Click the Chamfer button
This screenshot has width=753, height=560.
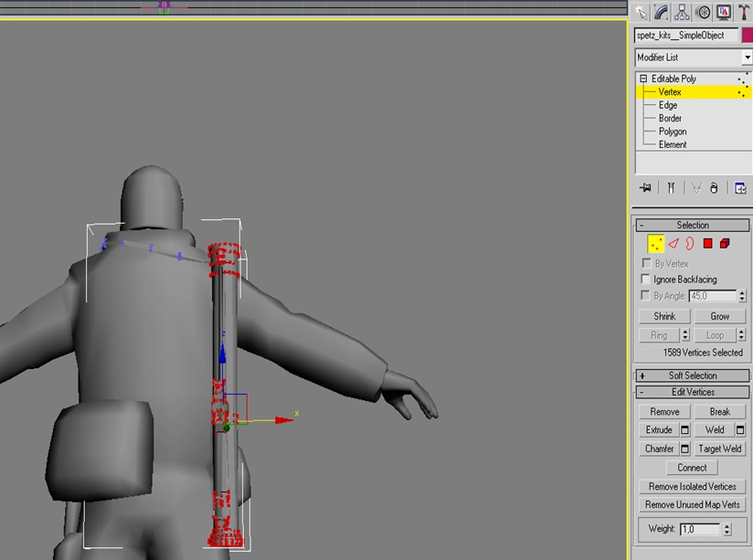tap(658, 449)
